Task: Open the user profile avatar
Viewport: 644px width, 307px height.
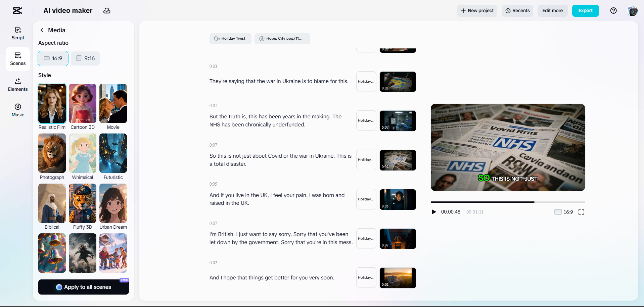Action: pos(633,11)
